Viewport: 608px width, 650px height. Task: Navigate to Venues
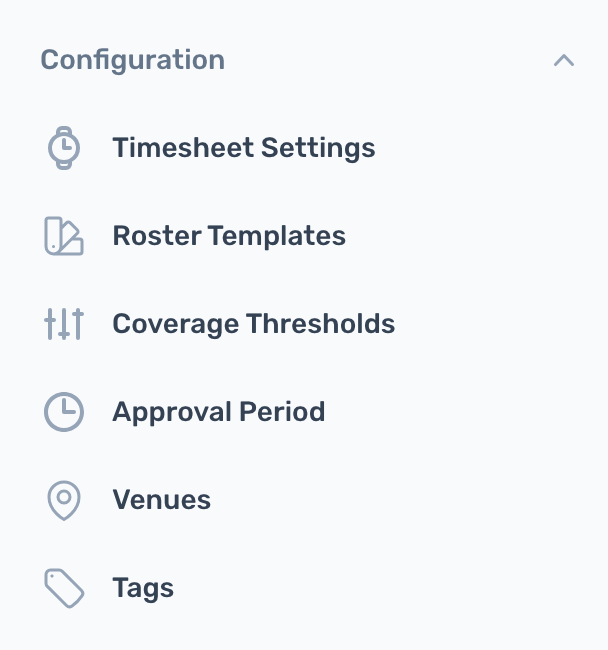304,500
